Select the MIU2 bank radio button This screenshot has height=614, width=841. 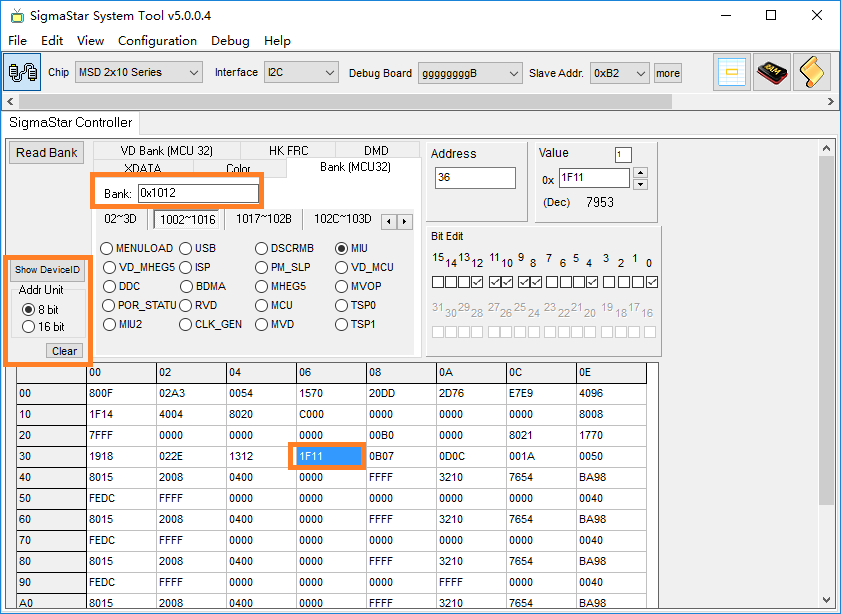click(x=109, y=324)
